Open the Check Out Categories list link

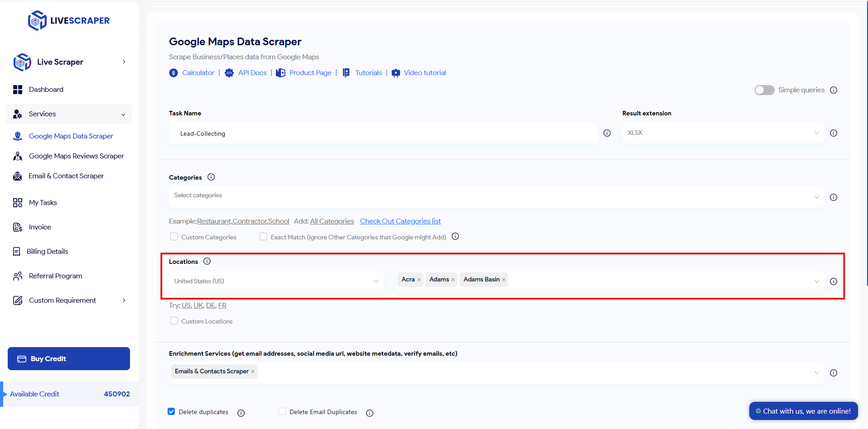400,221
